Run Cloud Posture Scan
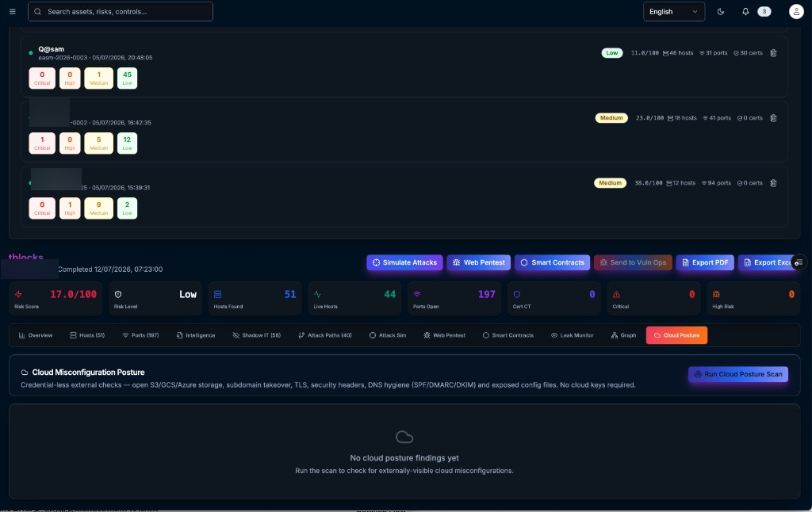This screenshot has height=512, width=812. click(738, 374)
